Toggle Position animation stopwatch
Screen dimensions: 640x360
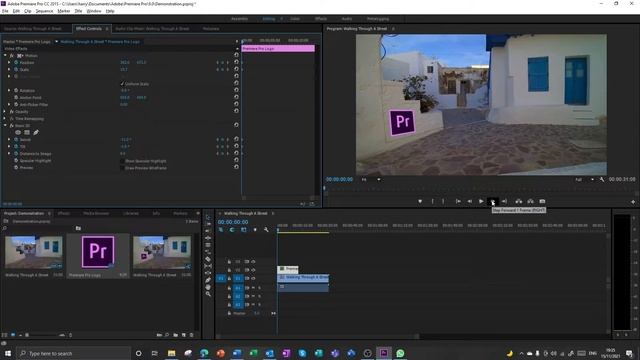pos(16,62)
